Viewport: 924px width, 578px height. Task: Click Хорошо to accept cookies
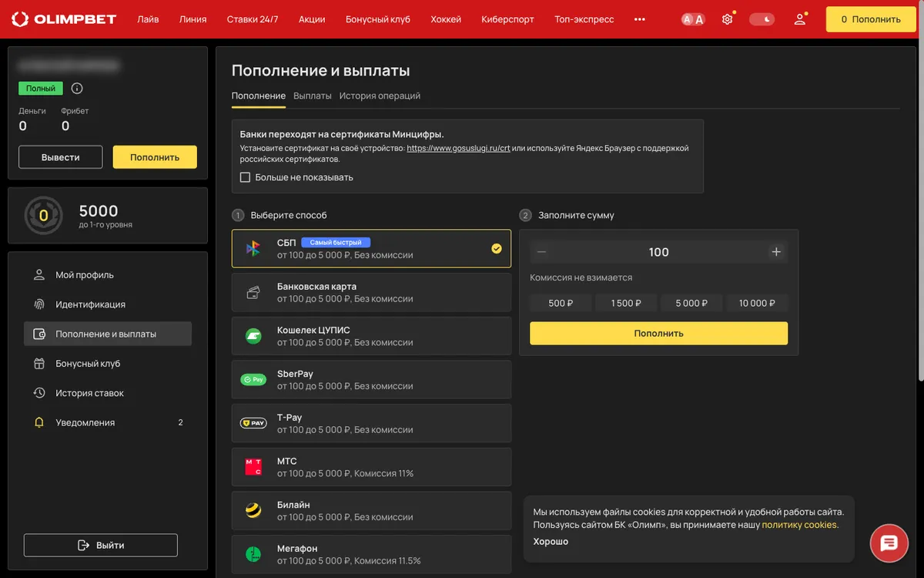tap(551, 542)
